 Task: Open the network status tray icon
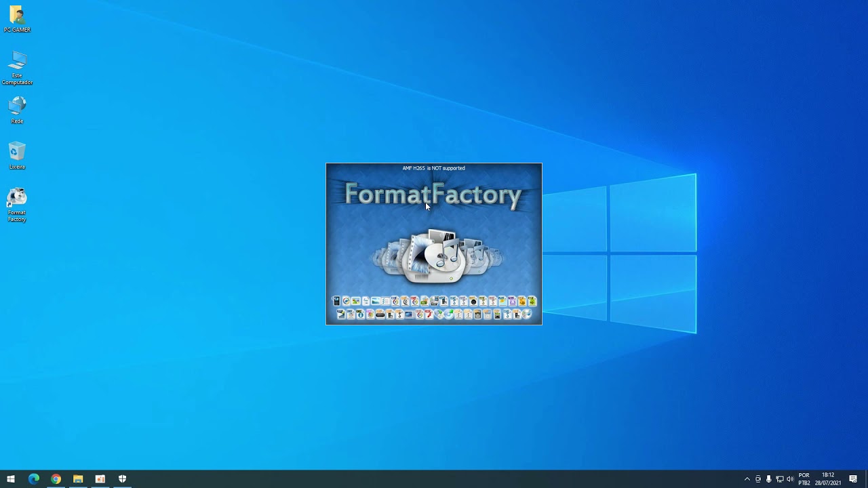pos(780,479)
